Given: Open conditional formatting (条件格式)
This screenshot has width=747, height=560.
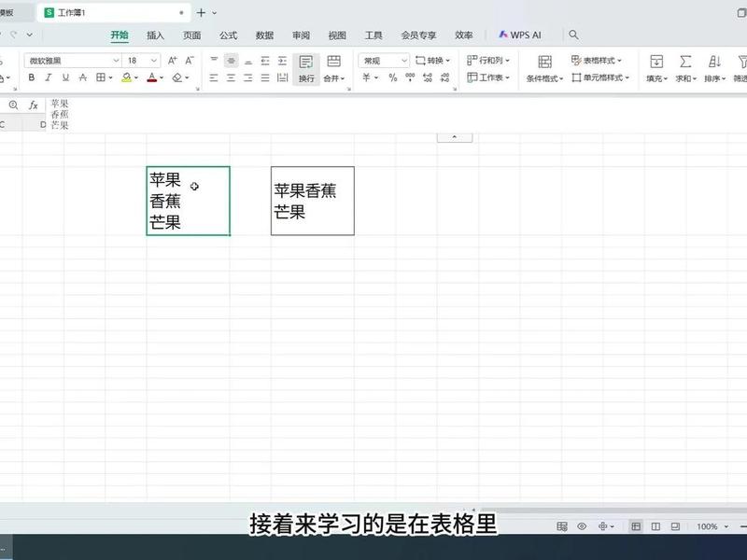Looking at the screenshot, I should (544, 68).
